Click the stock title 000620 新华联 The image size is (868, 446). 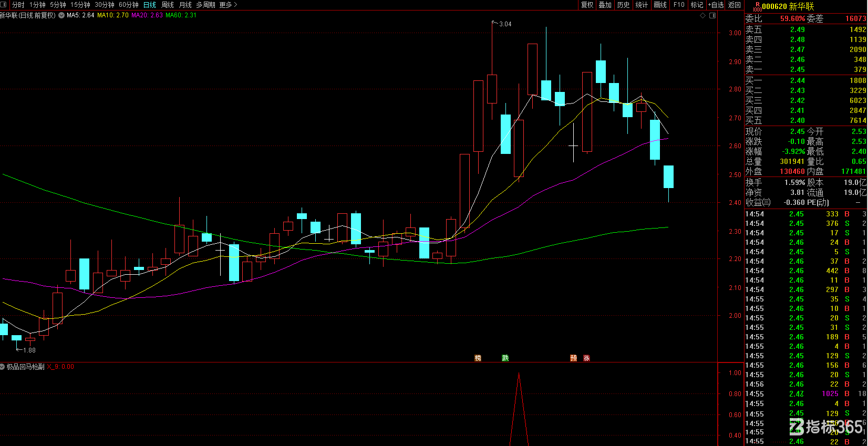[x=788, y=6]
